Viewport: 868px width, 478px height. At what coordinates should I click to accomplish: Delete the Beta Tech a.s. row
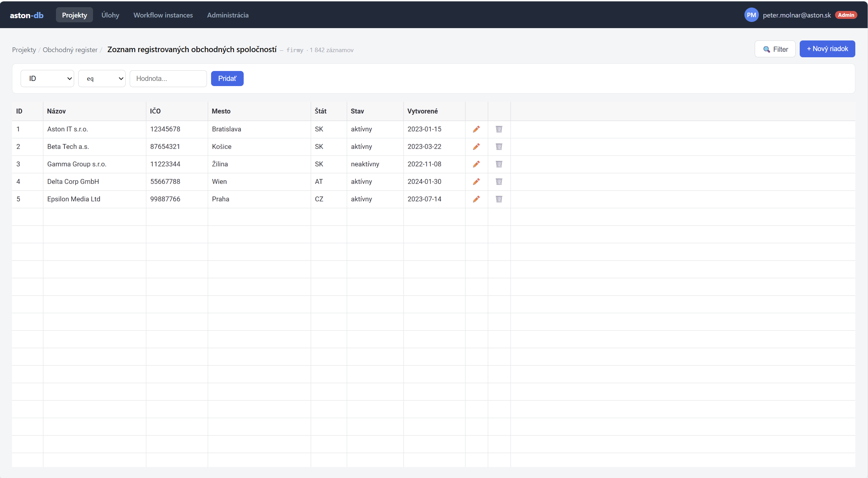coord(499,146)
